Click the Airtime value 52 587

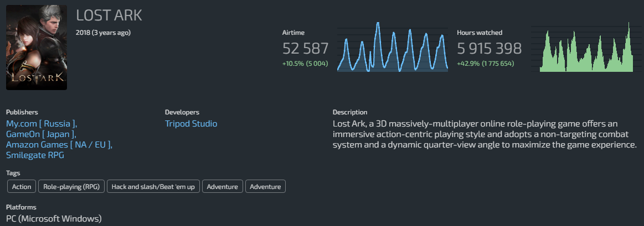coord(305,49)
